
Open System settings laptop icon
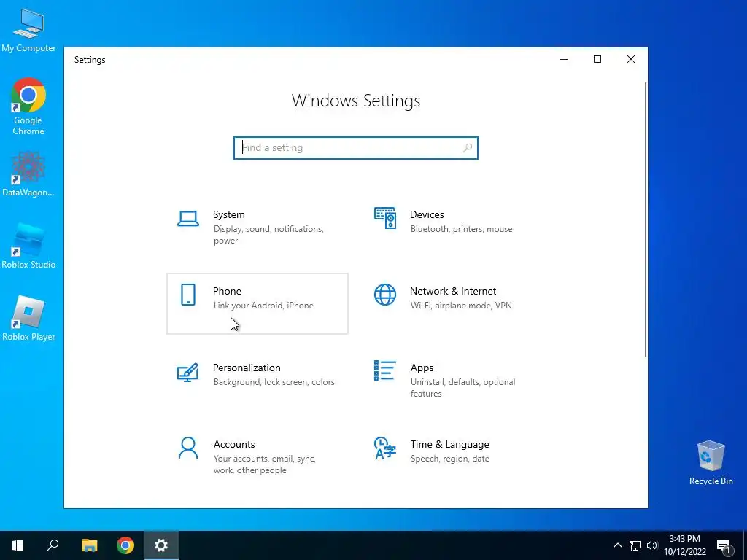[188, 219]
